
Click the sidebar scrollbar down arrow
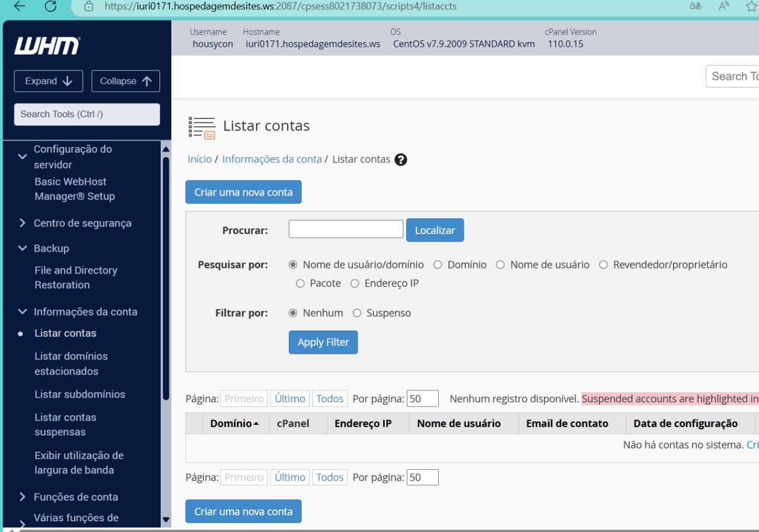point(166,520)
